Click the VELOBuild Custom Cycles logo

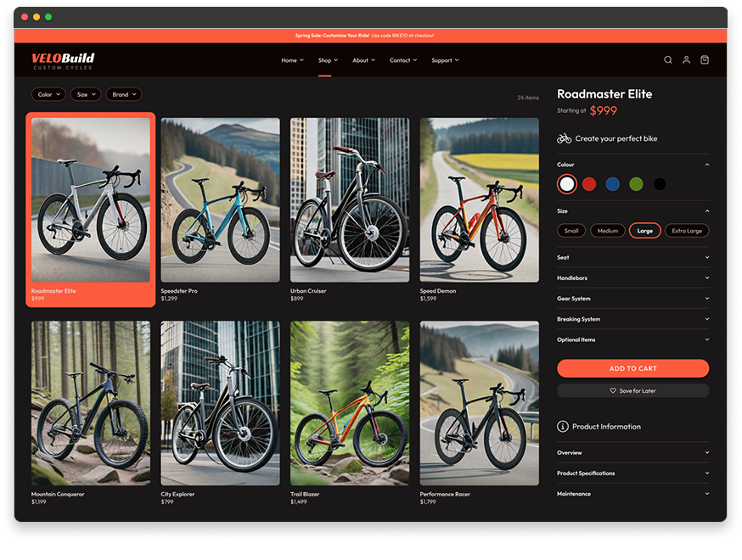[63, 61]
